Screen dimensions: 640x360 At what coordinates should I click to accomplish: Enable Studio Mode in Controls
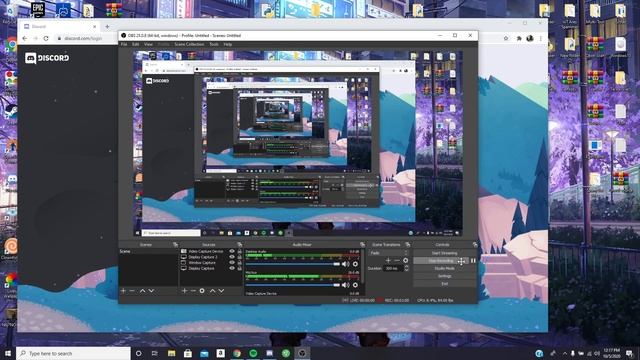[x=444, y=268]
